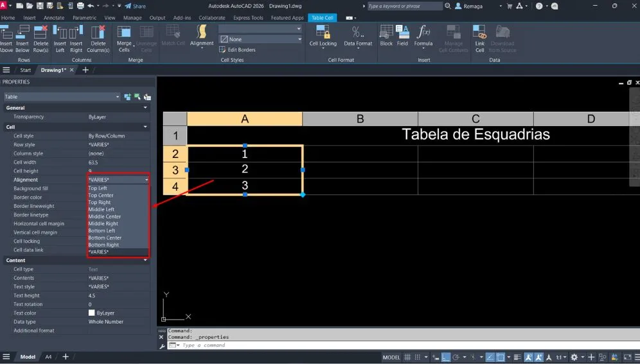Insert a Block into the cell
The image size is (640, 364).
click(386, 35)
